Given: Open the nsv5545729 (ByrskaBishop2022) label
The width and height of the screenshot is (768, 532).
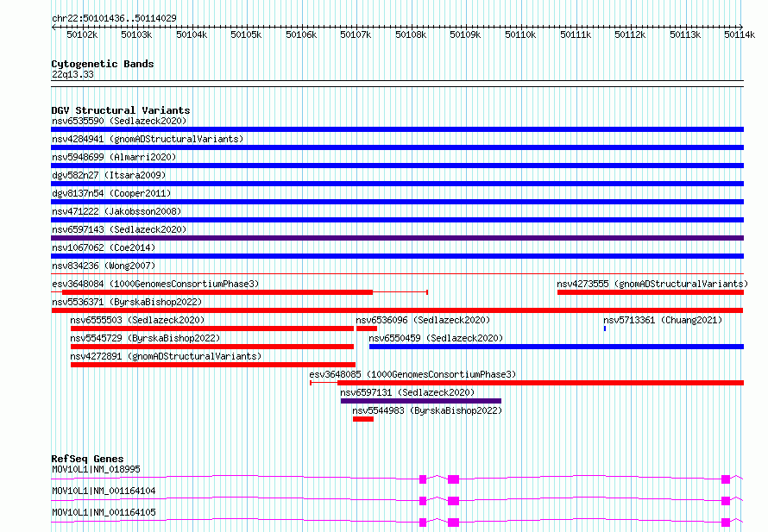Looking at the screenshot, I should pos(145,338).
